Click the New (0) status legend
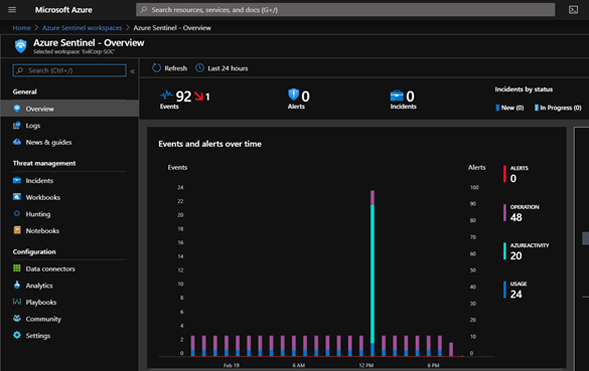This screenshot has height=371, width=589. click(510, 108)
